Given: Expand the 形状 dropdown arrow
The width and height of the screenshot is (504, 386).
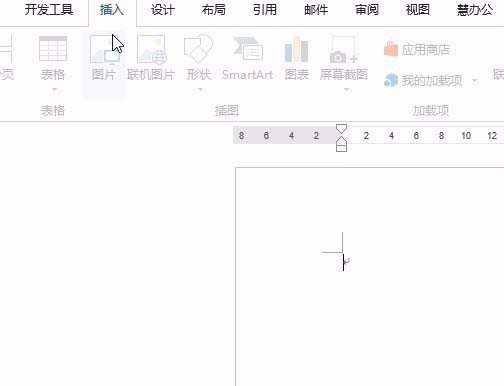Looking at the screenshot, I should tap(200, 89).
